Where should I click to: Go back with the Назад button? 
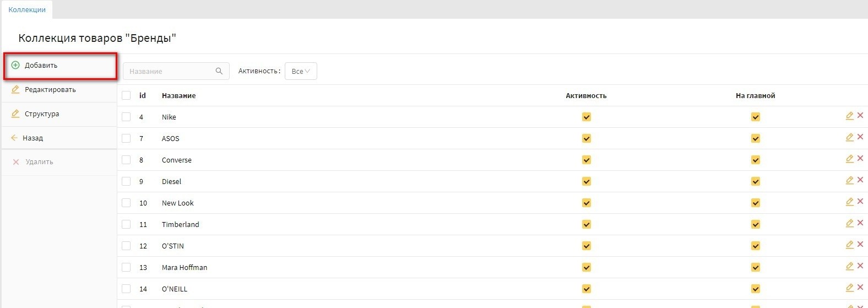[32, 138]
